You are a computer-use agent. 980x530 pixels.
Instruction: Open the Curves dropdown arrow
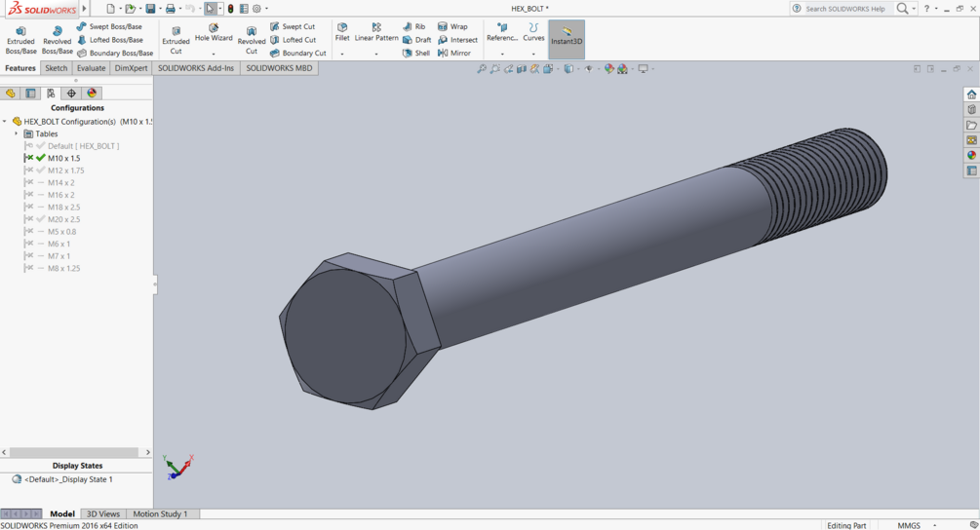coord(533,54)
